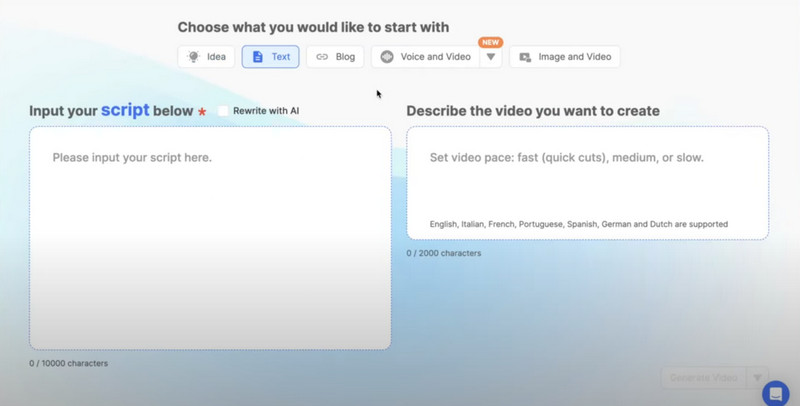Open the dropdown beside Generate Video
This screenshot has width=800, height=406.
tap(757, 378)
